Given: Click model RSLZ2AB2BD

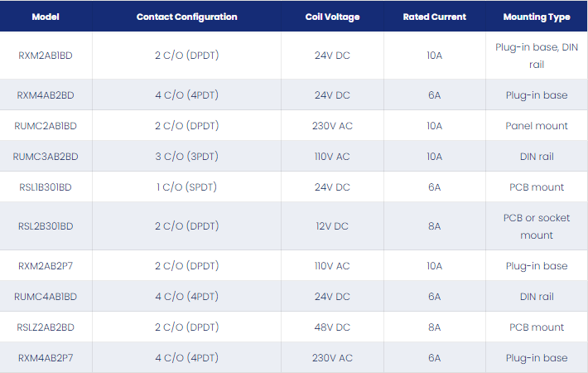Looking at the screenshot, I should click(x=46, y=327).
